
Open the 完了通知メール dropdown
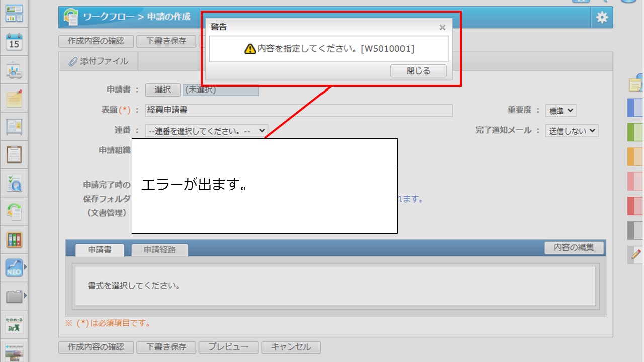572,131
